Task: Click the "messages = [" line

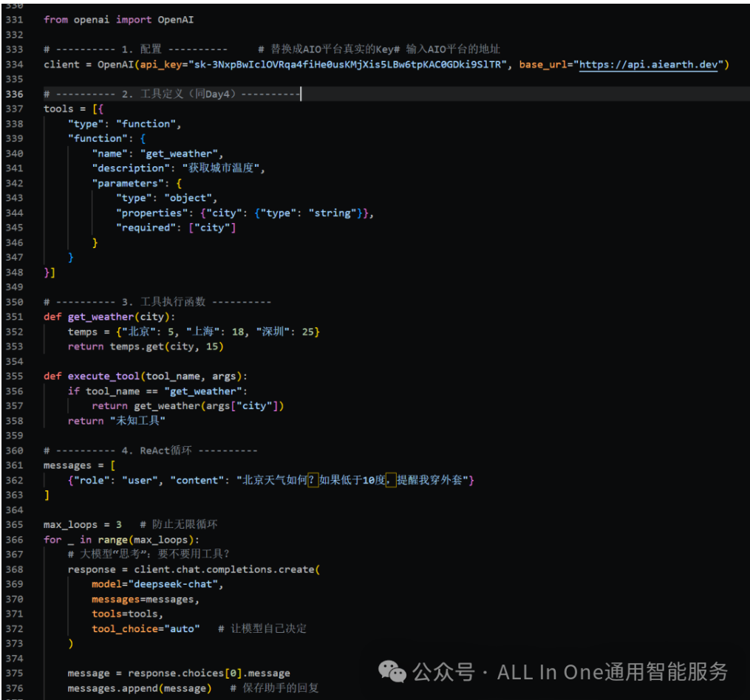Action: tap(79, 465)
